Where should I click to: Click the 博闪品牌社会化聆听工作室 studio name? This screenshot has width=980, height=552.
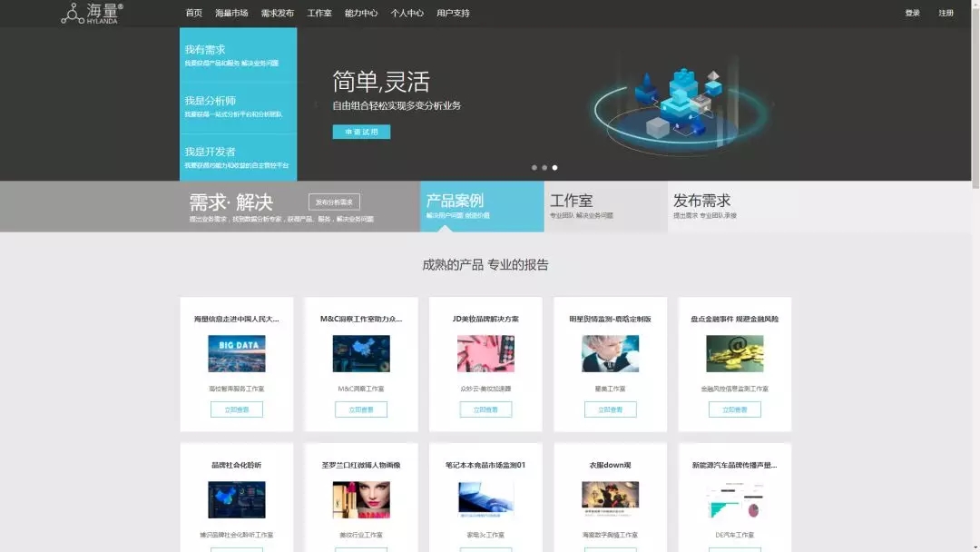point(236,535)
